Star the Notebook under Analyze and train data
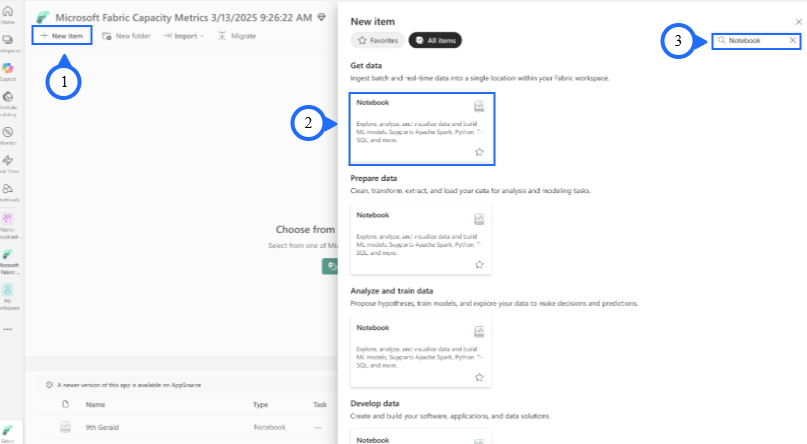807x444 pixels. click(479, 377)
